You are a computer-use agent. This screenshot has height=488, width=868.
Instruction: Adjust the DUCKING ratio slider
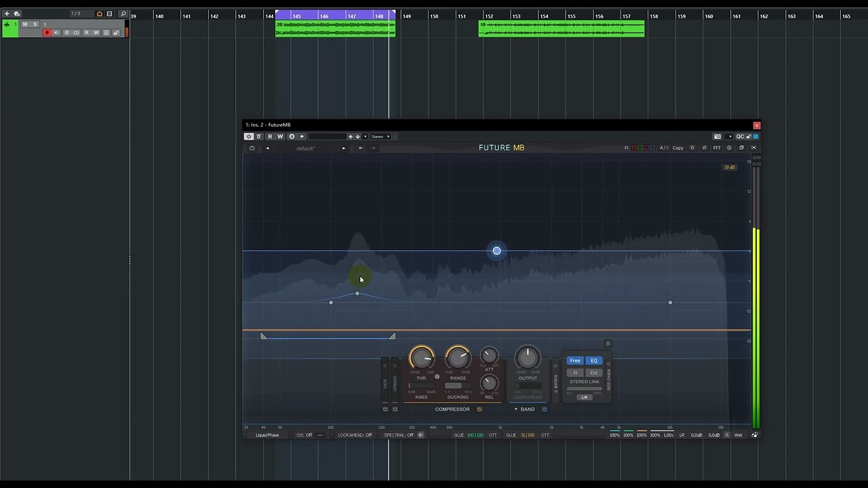click(x=458, y=386)
